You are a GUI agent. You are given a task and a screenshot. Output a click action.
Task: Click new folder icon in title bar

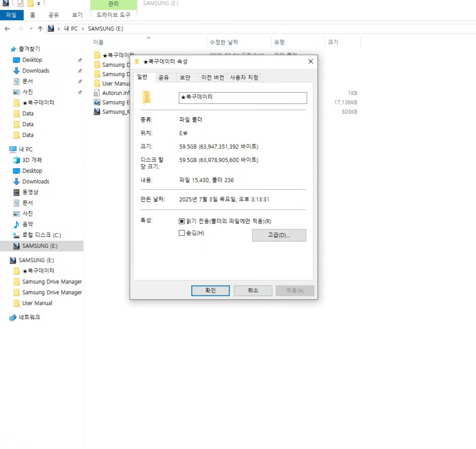point(30,4)
